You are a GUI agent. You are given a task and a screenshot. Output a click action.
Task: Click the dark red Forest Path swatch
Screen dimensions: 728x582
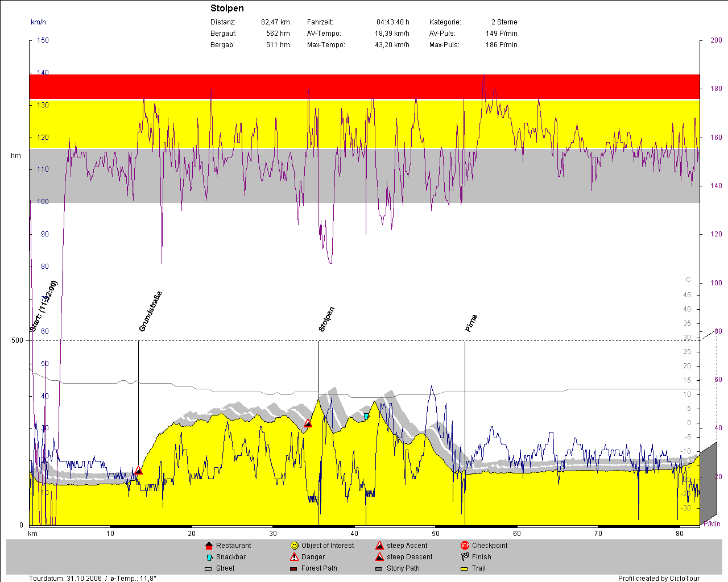[x=293, y=568]
